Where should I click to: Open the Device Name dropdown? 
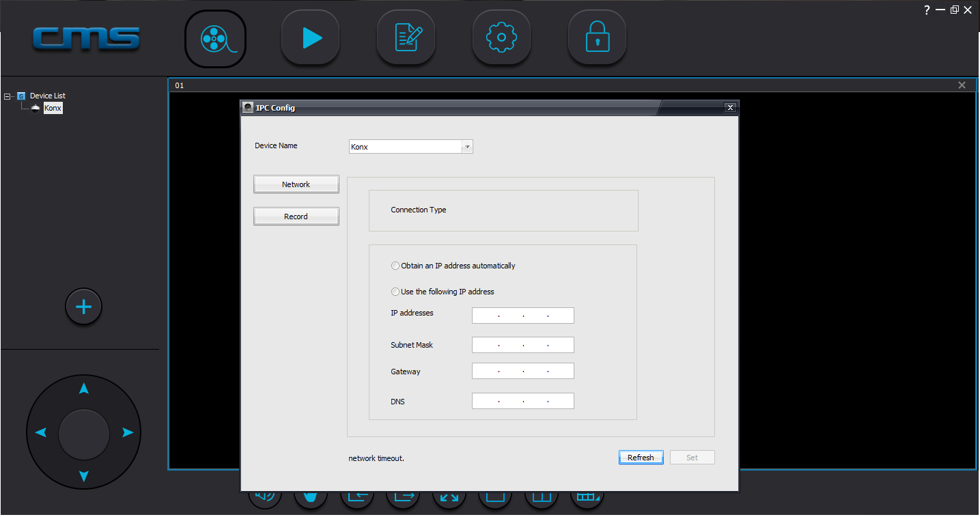coord(467,147)
